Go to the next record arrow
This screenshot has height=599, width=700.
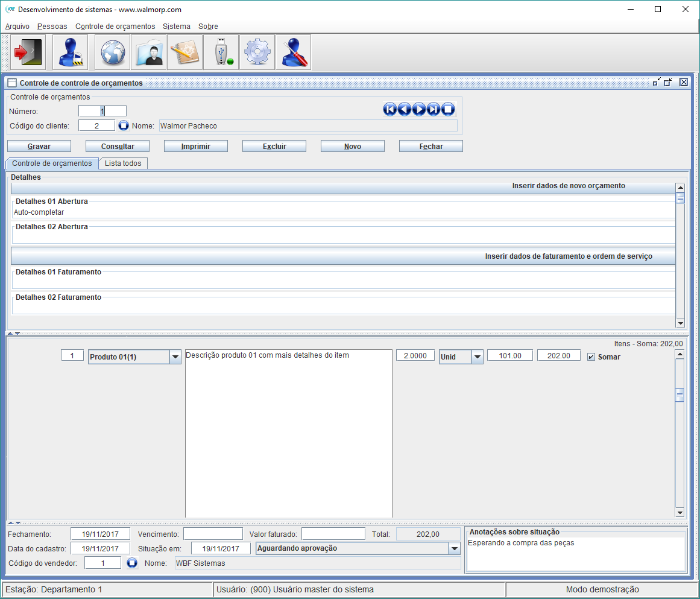pos(419,109)
